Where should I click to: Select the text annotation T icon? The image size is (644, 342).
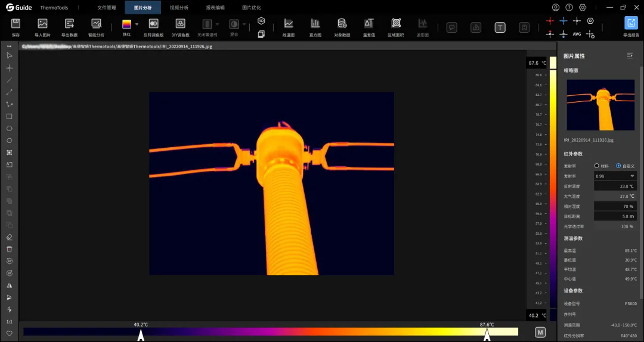point(500,27)
